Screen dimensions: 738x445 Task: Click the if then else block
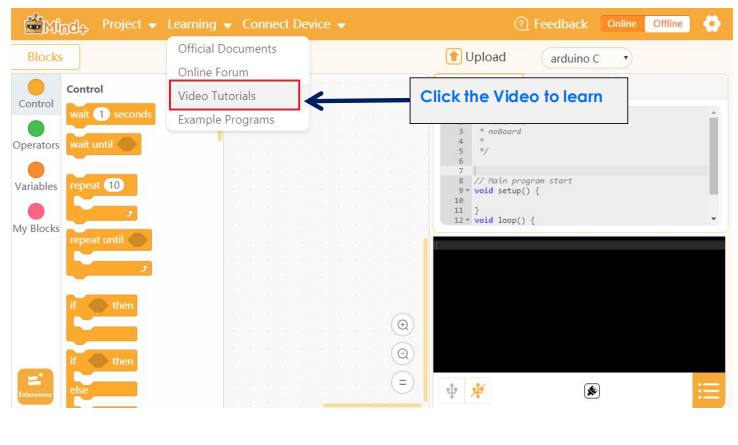[x=102, y=378]
